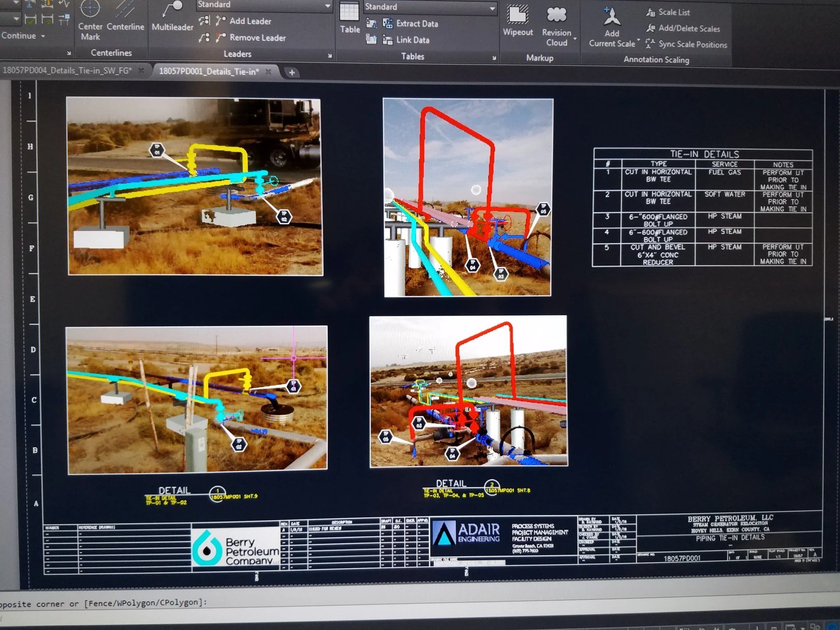
Task: Select the Wipeout tool
Action: point(518,20)
